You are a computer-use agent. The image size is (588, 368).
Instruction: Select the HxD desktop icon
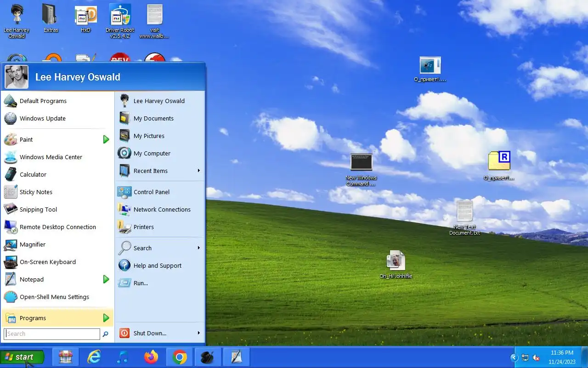[x=85, y=18]
